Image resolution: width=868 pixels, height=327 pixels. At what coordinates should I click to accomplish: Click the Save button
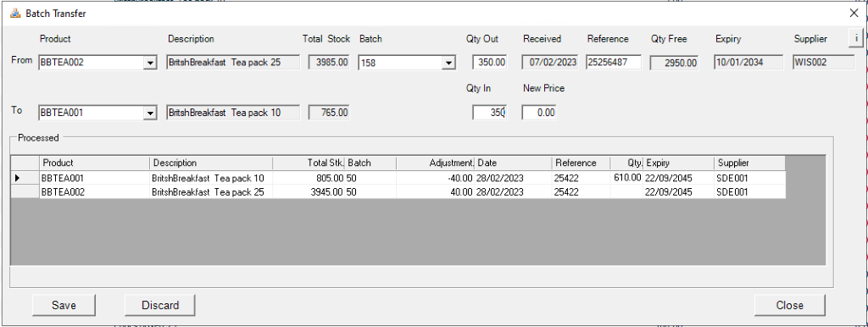point(64,305)
